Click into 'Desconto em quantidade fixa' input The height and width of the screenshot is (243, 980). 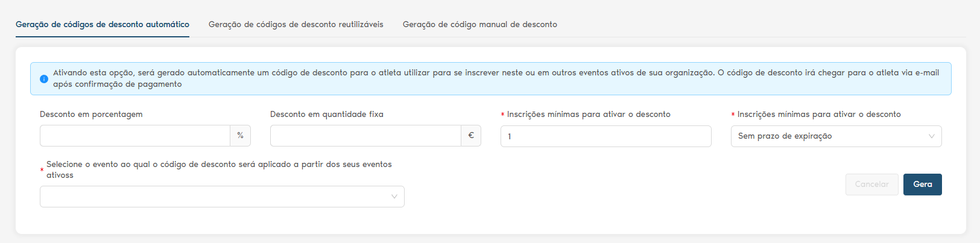click(x=365, y=136)
